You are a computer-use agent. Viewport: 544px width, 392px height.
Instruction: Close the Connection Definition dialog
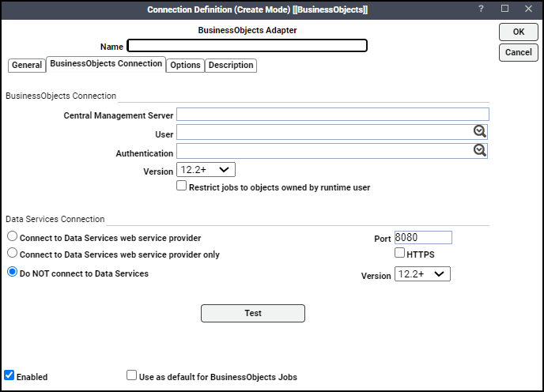528,9
